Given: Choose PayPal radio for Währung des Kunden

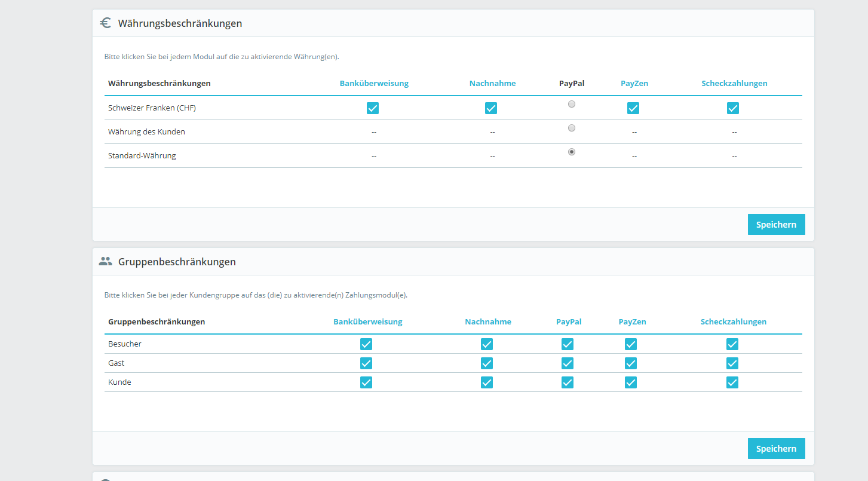Looking at the screenshot, I should click(572, 128).
